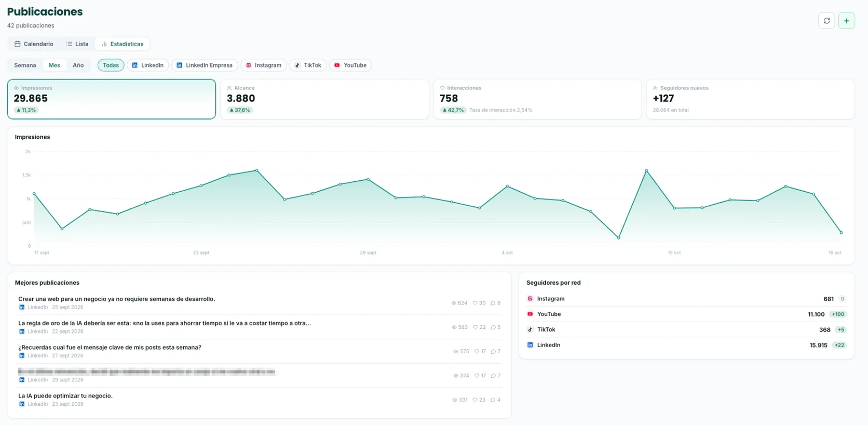This screenshot has height=425, width=868.
Task: Add a new publication with plus button
Action: tap(846, 21)
